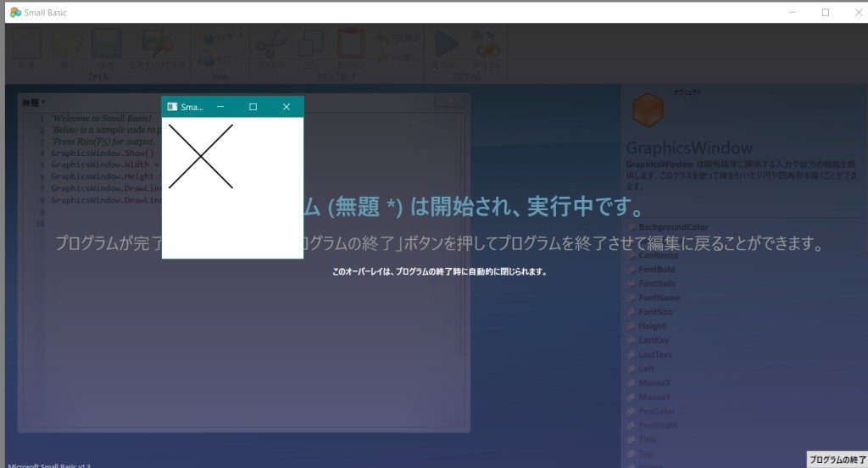
Task: Minimize the Small Basic main window
Action: [x=793, y=12]
